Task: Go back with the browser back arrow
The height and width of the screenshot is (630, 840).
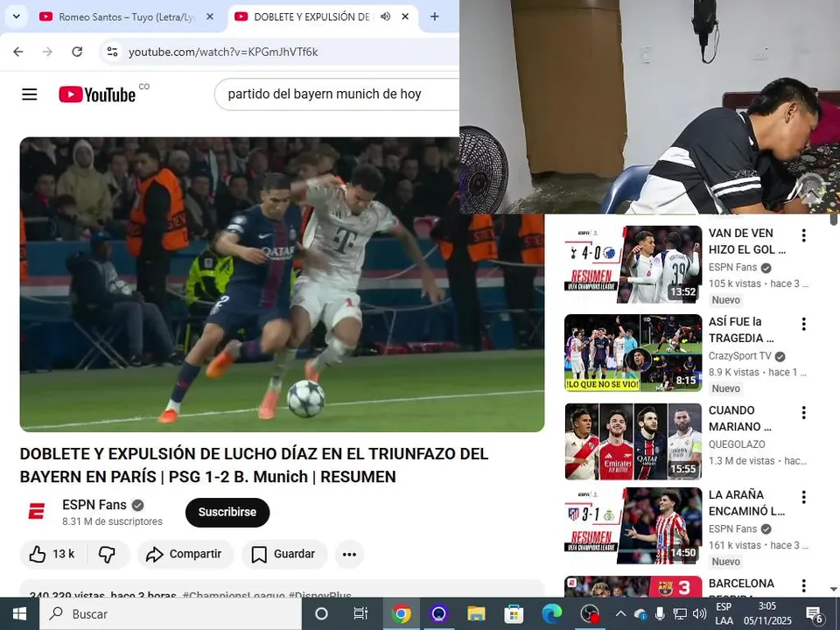Action: coord(18,52)
